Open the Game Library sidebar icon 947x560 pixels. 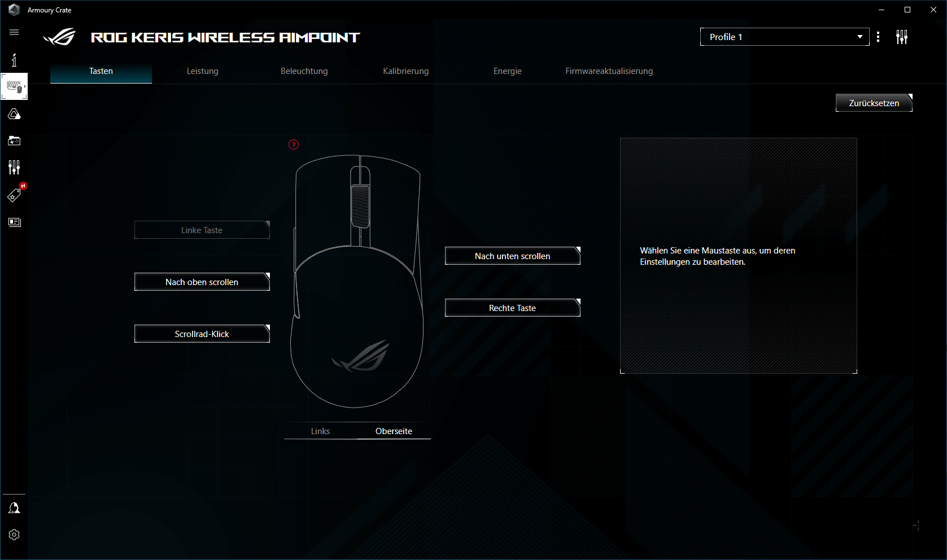click(x=14, y=141)
